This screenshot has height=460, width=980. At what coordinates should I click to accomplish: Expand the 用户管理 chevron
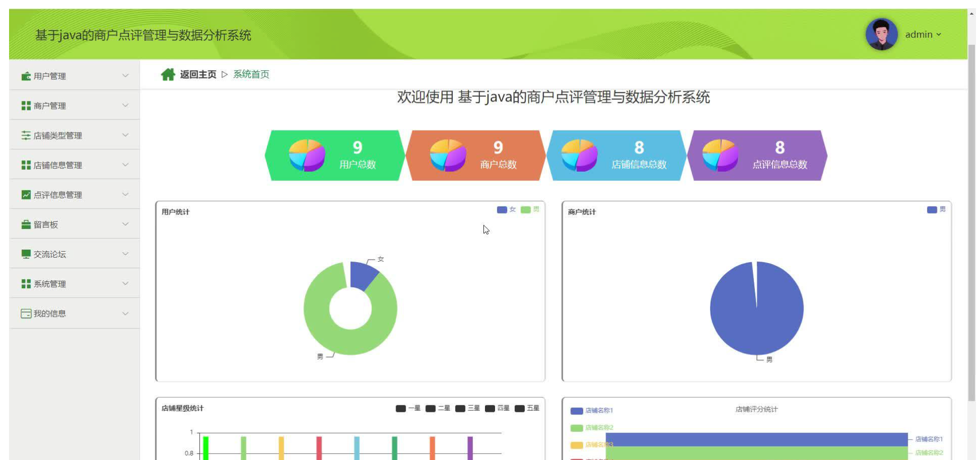tap(125, 76)
